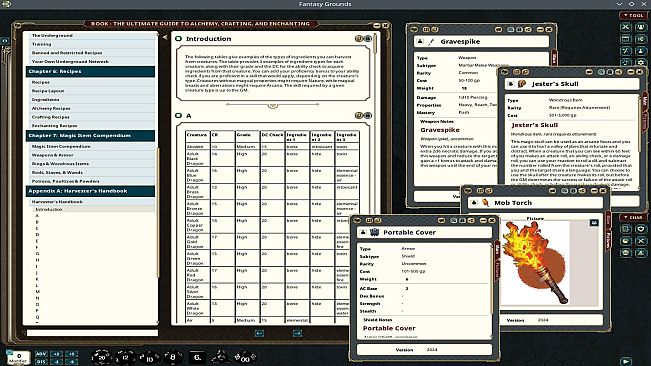Toggle the -5 modifier button
The width and height of the screenshot is (651, 366).
[x=71, y=362]
